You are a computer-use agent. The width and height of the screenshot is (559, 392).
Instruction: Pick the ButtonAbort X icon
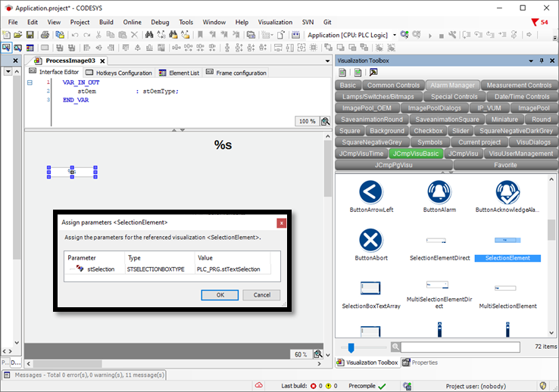[x=370, y=241]
